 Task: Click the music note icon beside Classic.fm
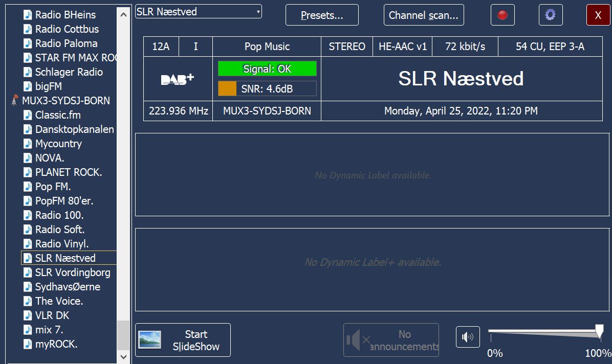click(x=28, y=115)
